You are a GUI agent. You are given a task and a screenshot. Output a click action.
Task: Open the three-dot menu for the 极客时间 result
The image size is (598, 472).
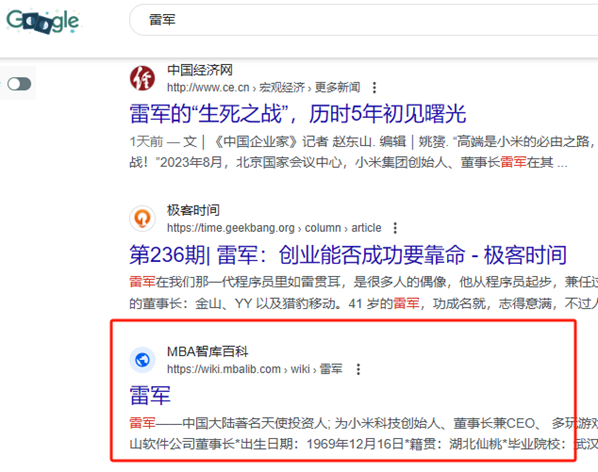(395, 228)
